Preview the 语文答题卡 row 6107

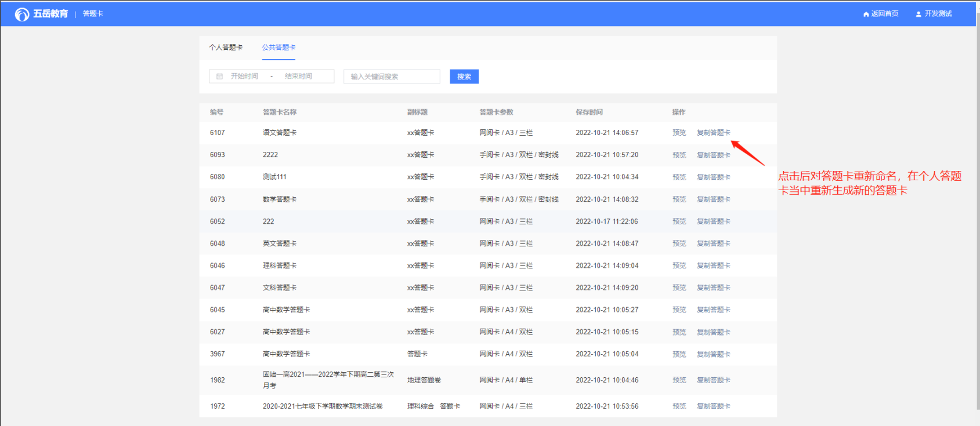coord(679,133)
